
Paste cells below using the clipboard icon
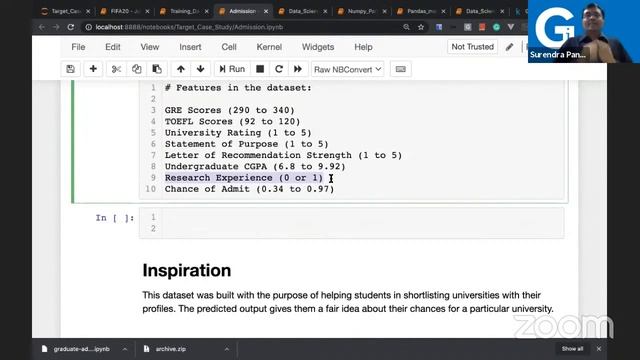[157, 69]
